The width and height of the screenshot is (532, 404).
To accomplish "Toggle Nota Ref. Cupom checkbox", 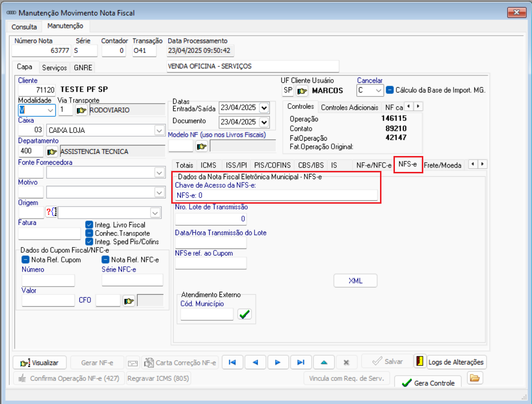I will click(x=25, y=260).
